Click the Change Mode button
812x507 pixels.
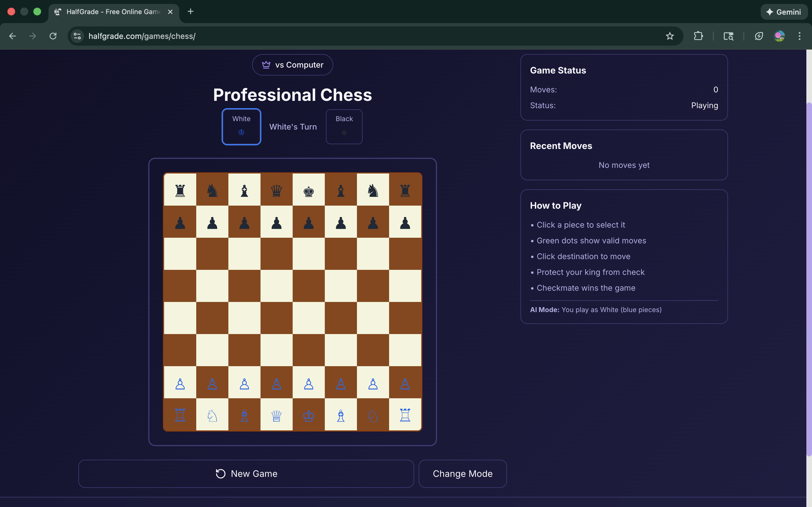pyautogui.click(x=462, y=473)
